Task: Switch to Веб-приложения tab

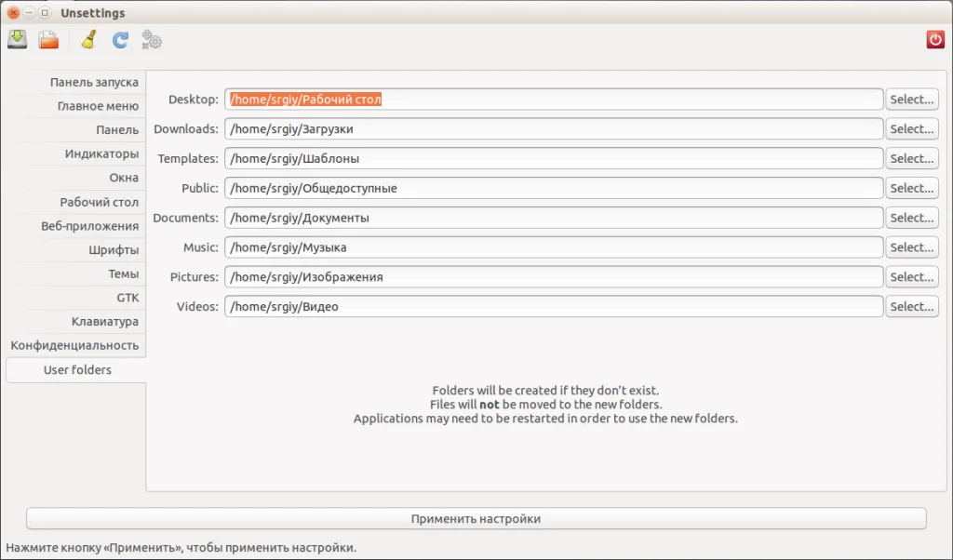Action: tap(85, 225)
